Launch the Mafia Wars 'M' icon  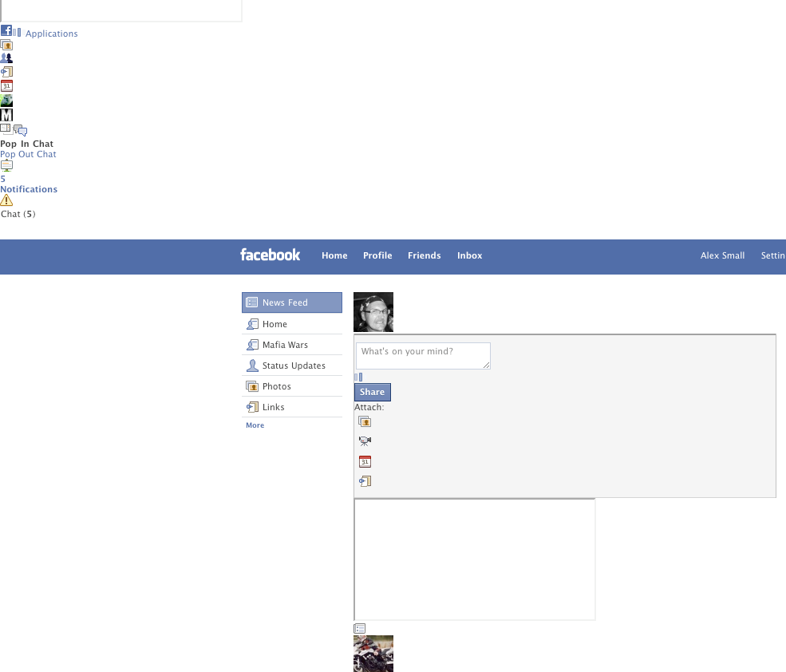6,115
